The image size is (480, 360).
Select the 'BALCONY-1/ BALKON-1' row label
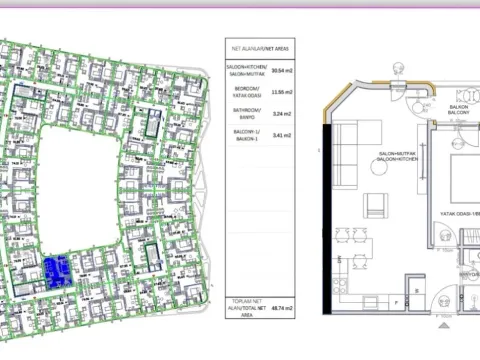pos(247,135)
